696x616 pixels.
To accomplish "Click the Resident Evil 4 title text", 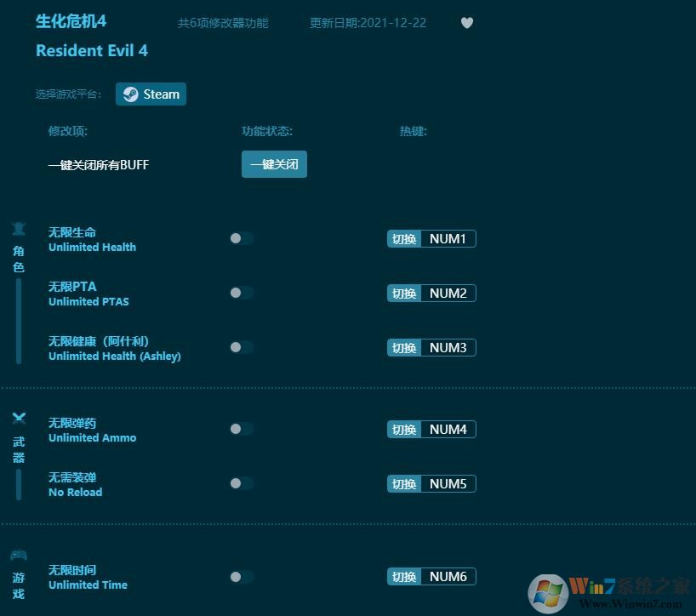I will pos(92,50).
